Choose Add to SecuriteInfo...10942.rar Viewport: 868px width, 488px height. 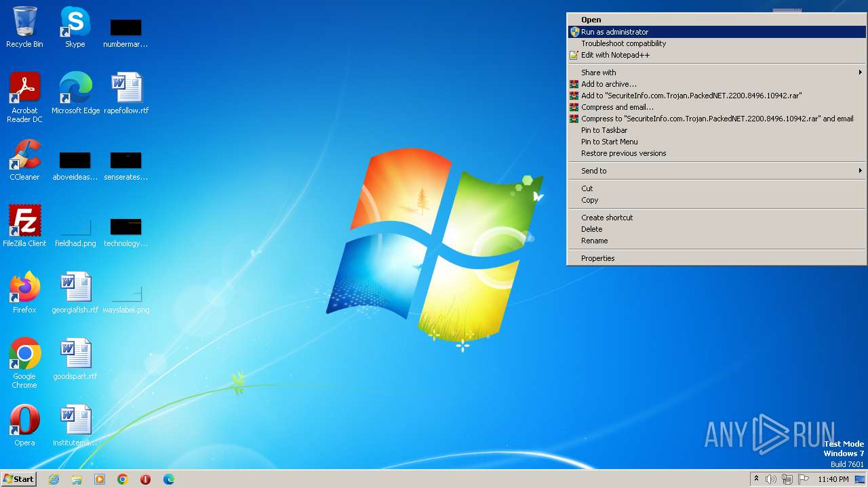point(716,96)
